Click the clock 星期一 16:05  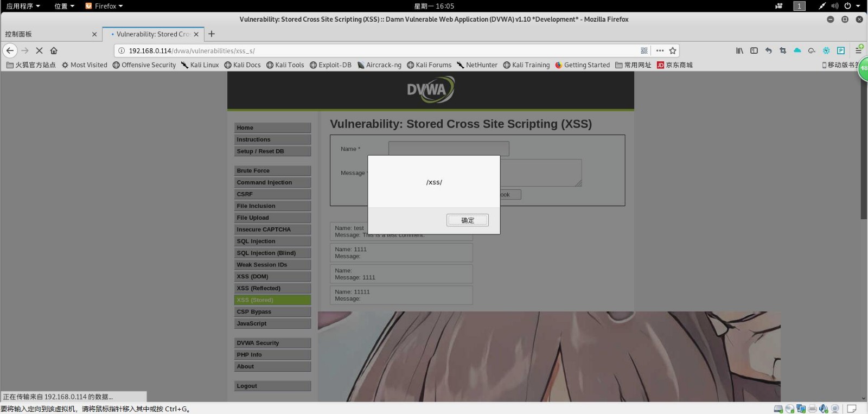click(434, 6)
